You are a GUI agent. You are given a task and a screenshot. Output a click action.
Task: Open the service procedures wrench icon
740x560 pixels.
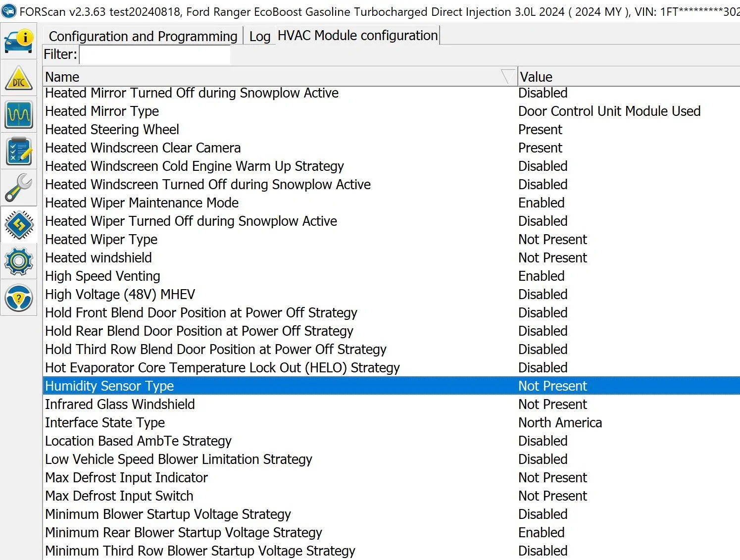point(19,188)
